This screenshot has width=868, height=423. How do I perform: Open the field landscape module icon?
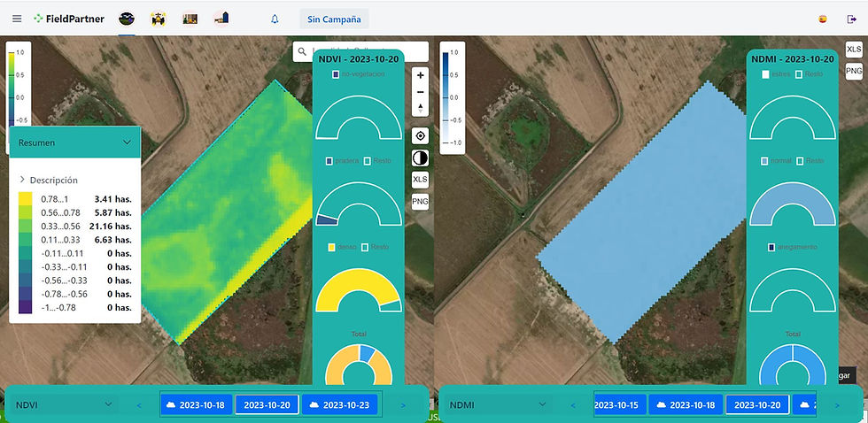127,19
